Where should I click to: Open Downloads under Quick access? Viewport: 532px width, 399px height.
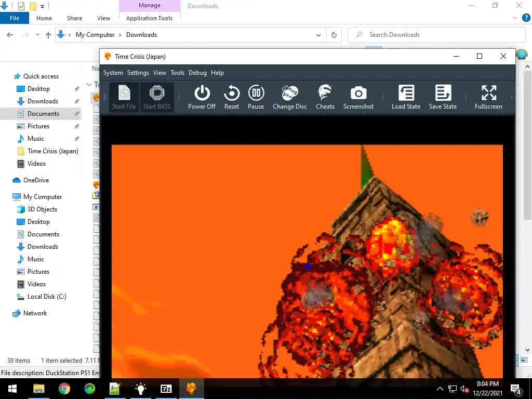(43, 101)
